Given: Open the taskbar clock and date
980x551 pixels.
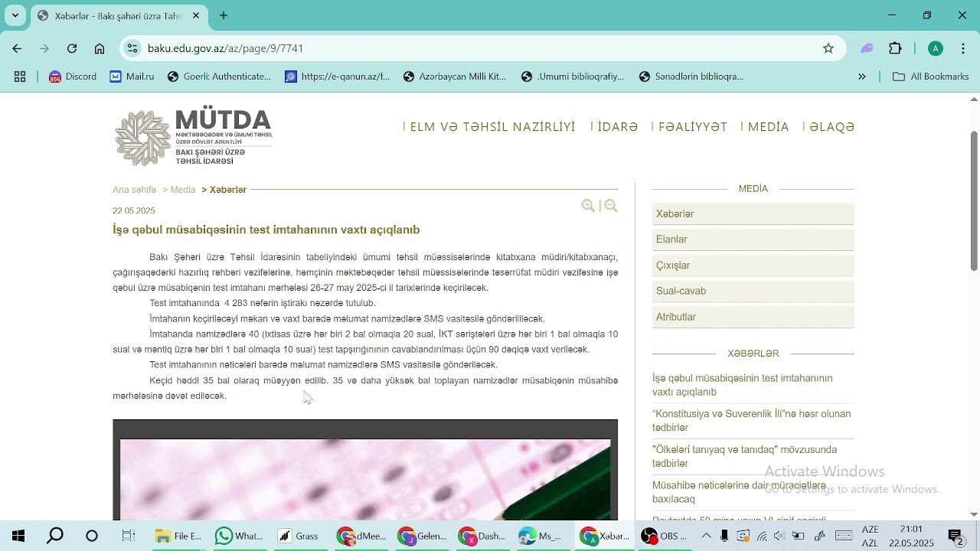Looking at the screenshot, I should coord(911,536).
